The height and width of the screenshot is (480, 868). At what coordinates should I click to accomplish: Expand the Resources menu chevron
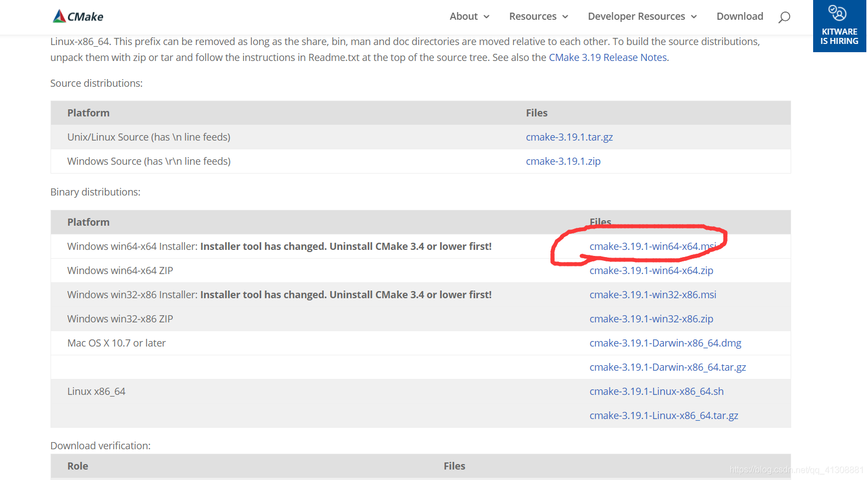tap(565, 17)
